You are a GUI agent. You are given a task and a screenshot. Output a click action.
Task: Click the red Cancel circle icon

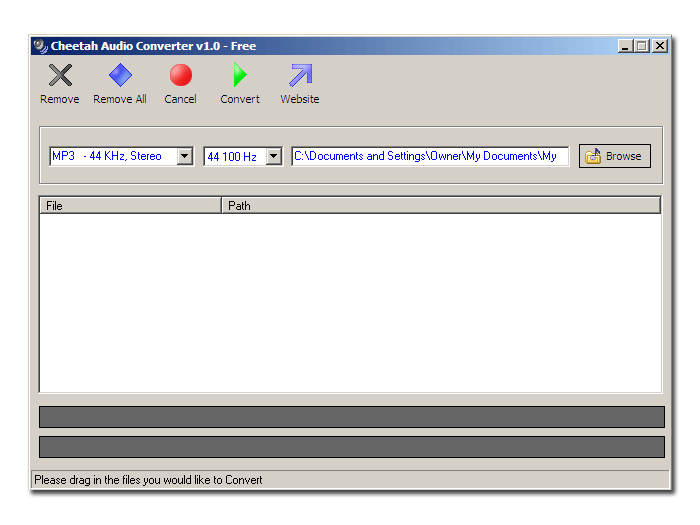[181, 75]
